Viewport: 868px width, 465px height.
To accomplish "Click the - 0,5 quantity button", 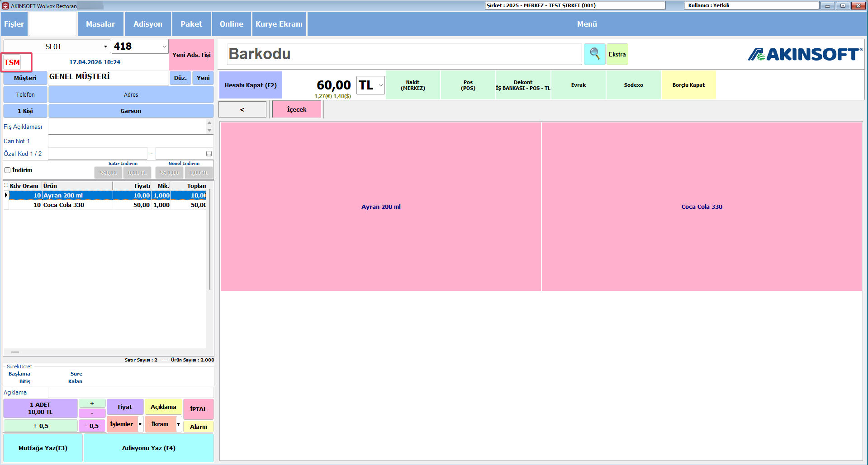I will [92, 426].
